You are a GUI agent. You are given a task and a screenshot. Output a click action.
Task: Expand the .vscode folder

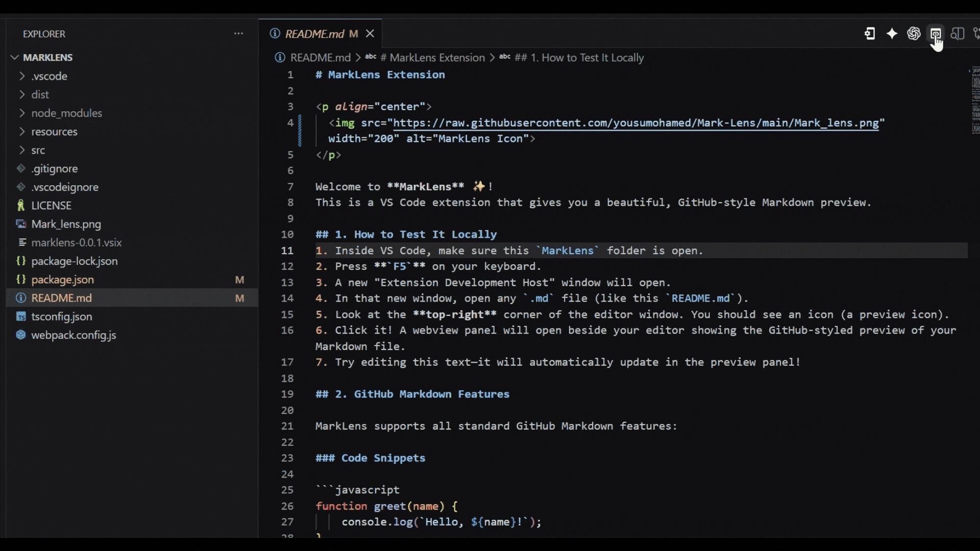pos(49,76)
